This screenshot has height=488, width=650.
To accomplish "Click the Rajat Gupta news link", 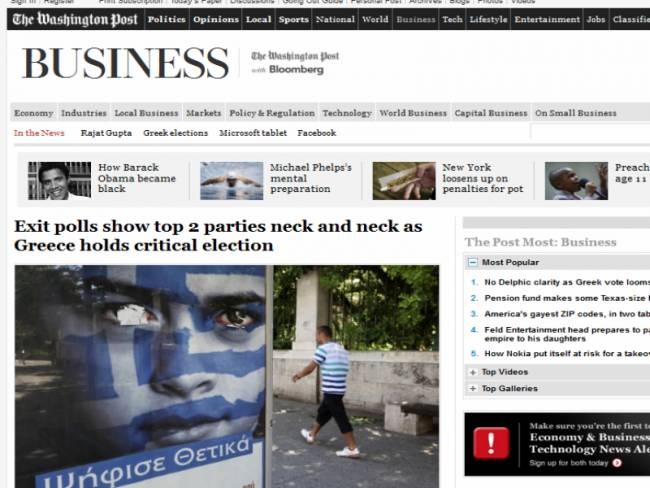I will (106, 133).
